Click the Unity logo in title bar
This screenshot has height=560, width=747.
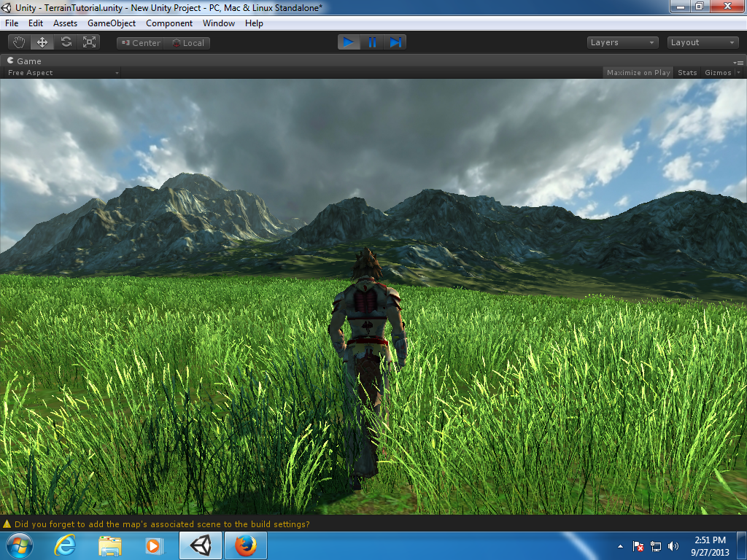point(6,7)
